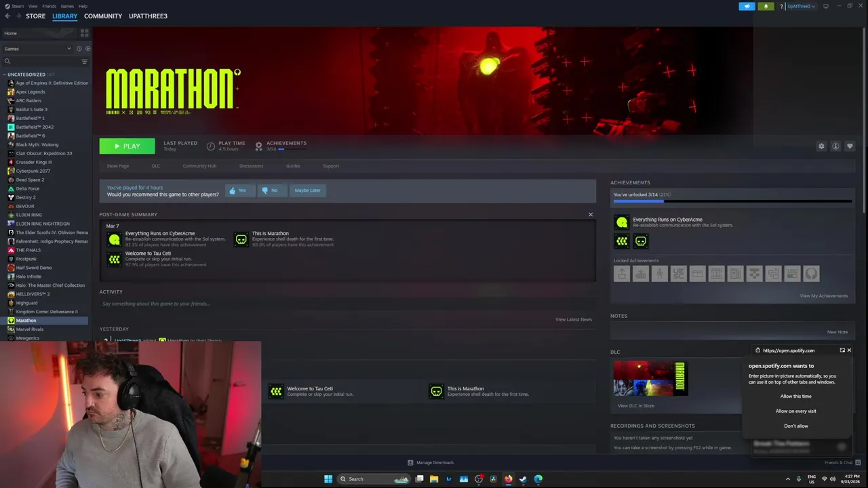Image resolution: width=868 pixels, height=488 pixels.
Task: Open Firefox from the taskbar
Action: tap(508, 479)
